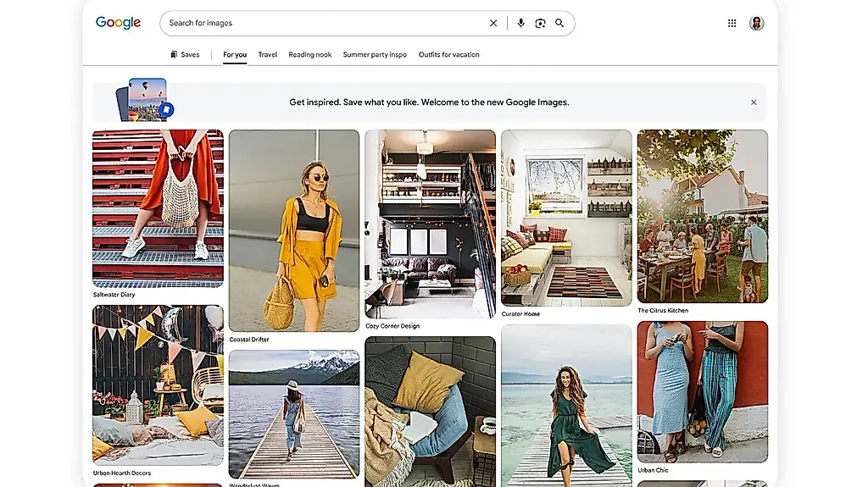Click the Urban Hearth Decors source label
Viewport: 868px width, 487px height.
pos(122,473)
